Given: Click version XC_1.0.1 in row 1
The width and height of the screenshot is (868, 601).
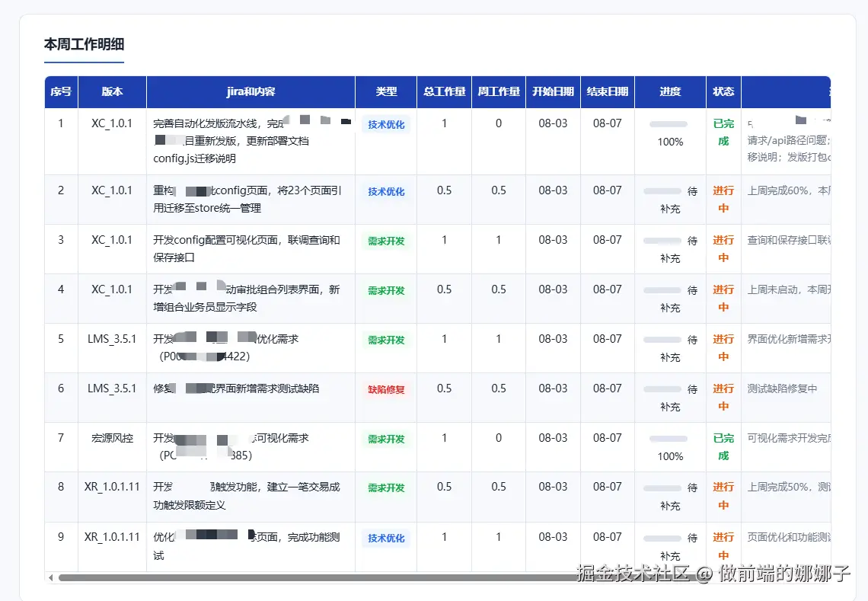Looking at the screenshot, I should pos(112,123).
